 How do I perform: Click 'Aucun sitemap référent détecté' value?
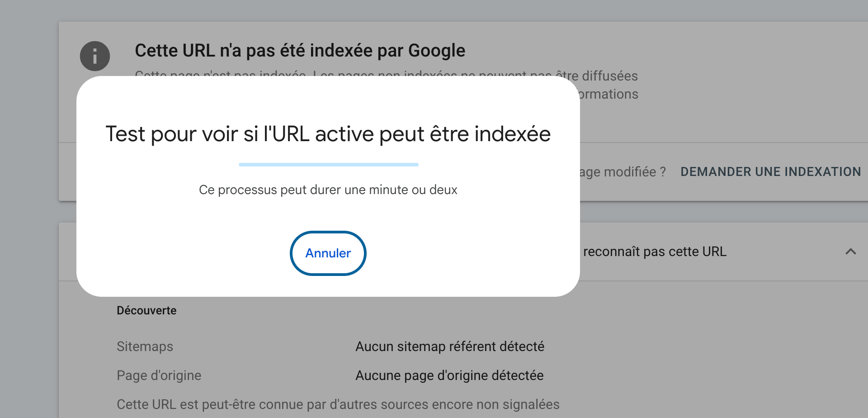coord(449,347)
